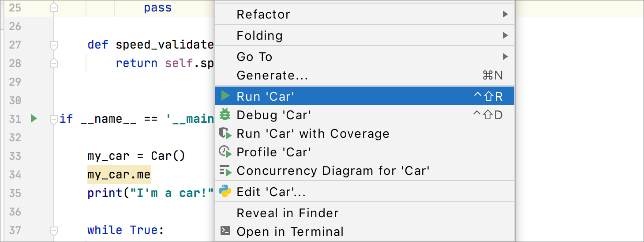Image resolution: width=644 pixels, height=242 pixels.
Task: Click line number 33 in the gutter
Action: [x=15, y=156]
